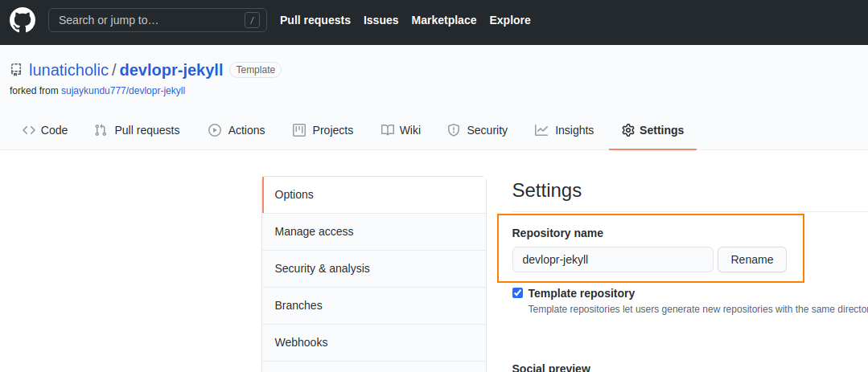Select the Settings tab

coord(652,130)
